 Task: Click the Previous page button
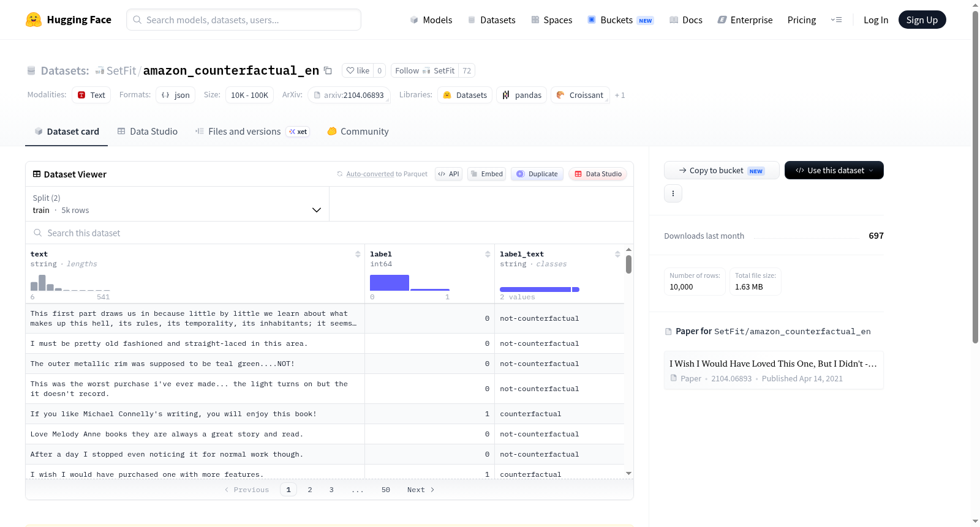click(x=246, y=490)
